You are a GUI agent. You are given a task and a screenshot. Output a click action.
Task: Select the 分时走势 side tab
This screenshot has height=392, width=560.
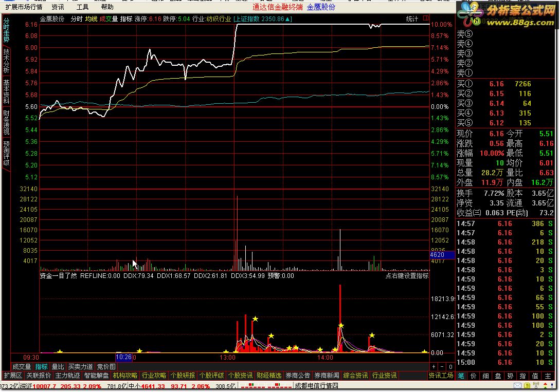point(7,30)
